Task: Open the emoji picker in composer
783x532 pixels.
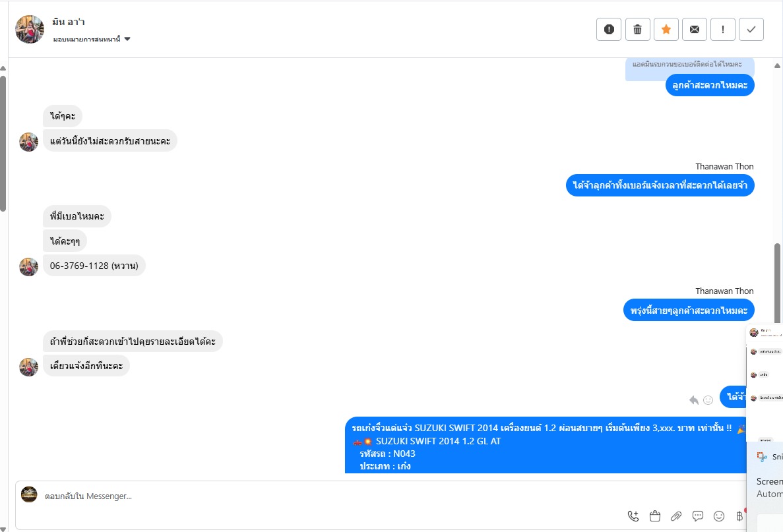Action: [719, 516]
